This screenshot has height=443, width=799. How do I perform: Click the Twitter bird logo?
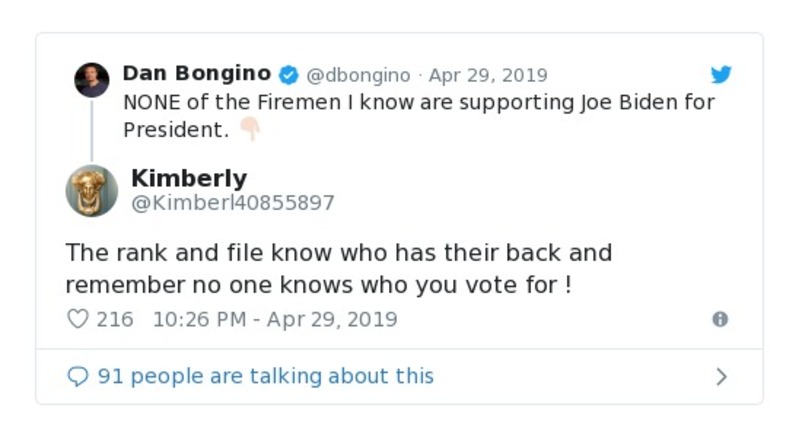coord(721,75)
